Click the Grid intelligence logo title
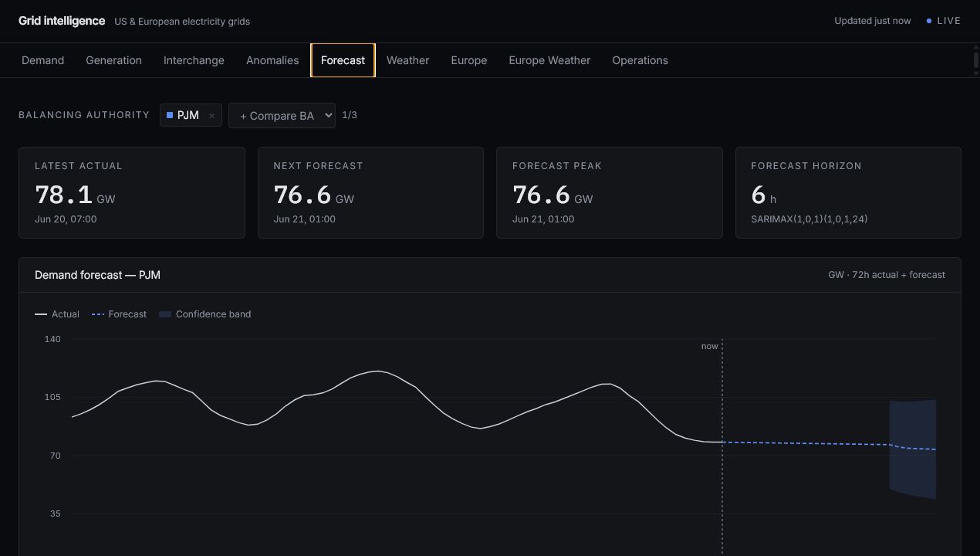The width and height of the screenshot is (980, 556). coord(62,21)
